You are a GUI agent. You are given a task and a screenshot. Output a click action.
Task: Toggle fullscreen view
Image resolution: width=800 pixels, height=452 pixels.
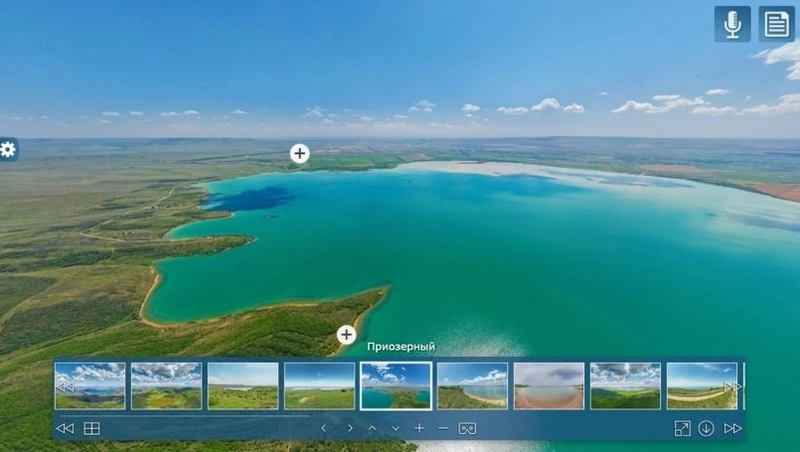click(682, 429)
